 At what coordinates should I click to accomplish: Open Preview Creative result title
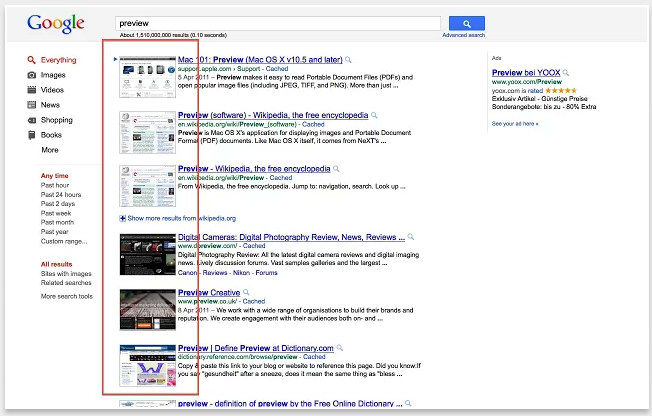point(209,292)
